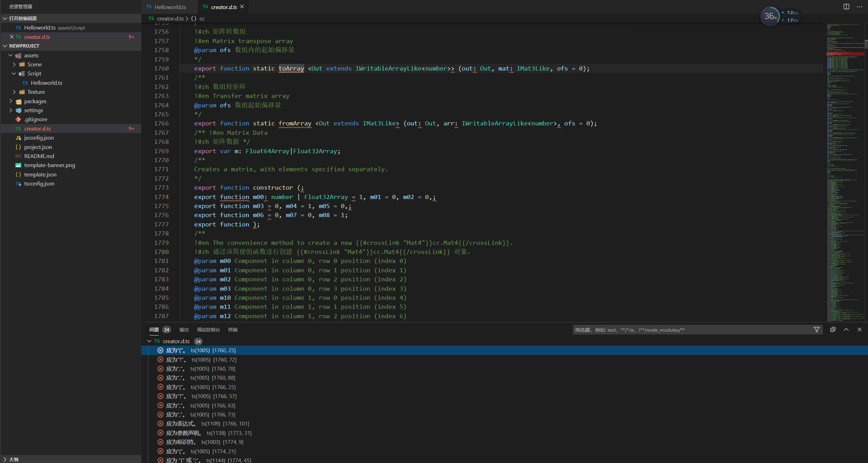Close the creator.d.ts editor tab
Screen dimensions: 868x463
(x=242, y=7)
